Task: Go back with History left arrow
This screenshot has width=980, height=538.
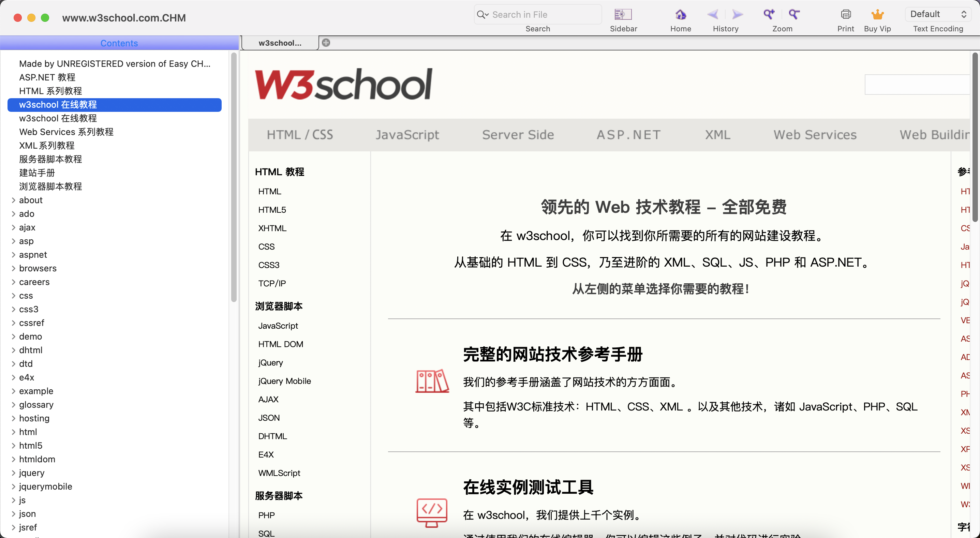Action: tap(713, 14)
